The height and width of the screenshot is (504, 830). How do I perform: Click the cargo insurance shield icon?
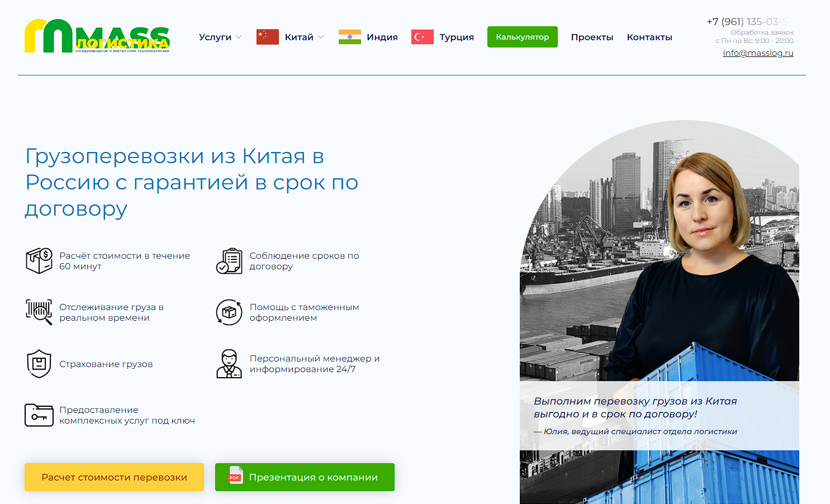(x=39, y=364)
